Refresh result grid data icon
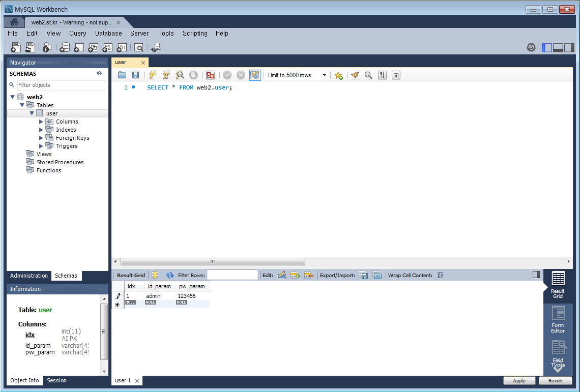The height and width of the screenshot is (392, 580). click(170, 275)
